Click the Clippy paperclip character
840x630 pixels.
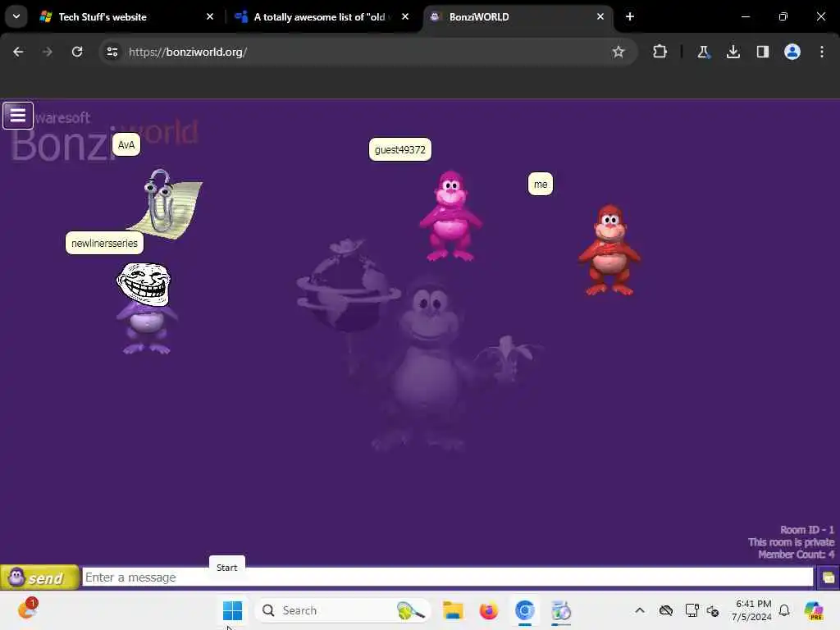coord(164,203)
